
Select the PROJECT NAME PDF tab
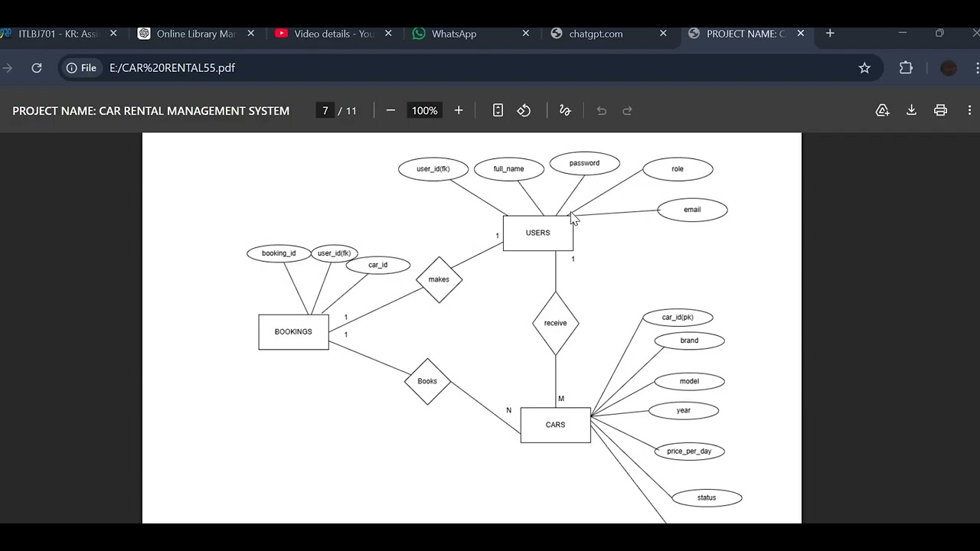(x=746, y=34)
